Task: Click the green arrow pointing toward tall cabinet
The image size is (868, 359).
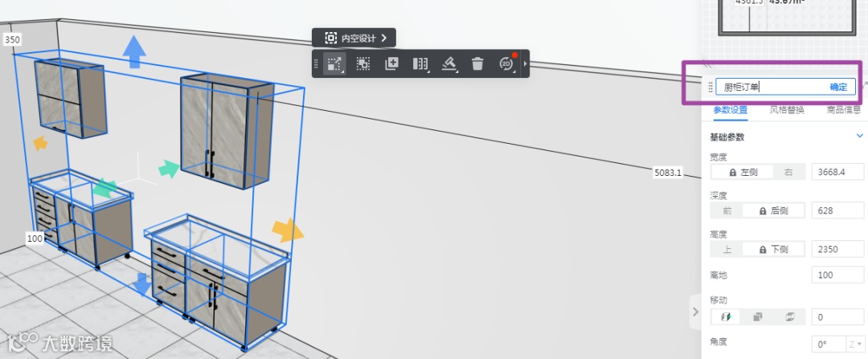Action: [x=169, y=169]
